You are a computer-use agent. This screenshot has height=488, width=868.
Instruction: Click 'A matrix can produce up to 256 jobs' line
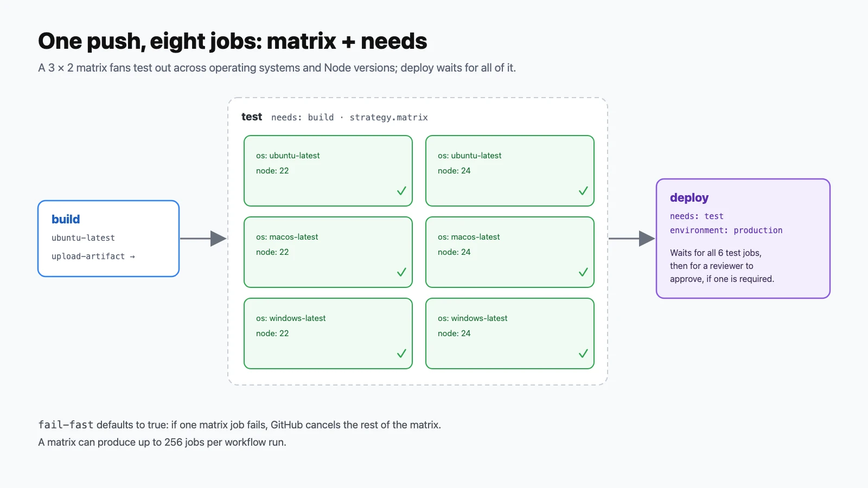tap(162, 442)
